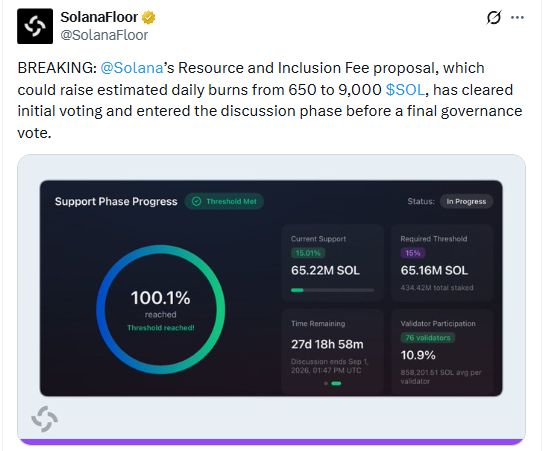Open the Time Remaining card

332,351
